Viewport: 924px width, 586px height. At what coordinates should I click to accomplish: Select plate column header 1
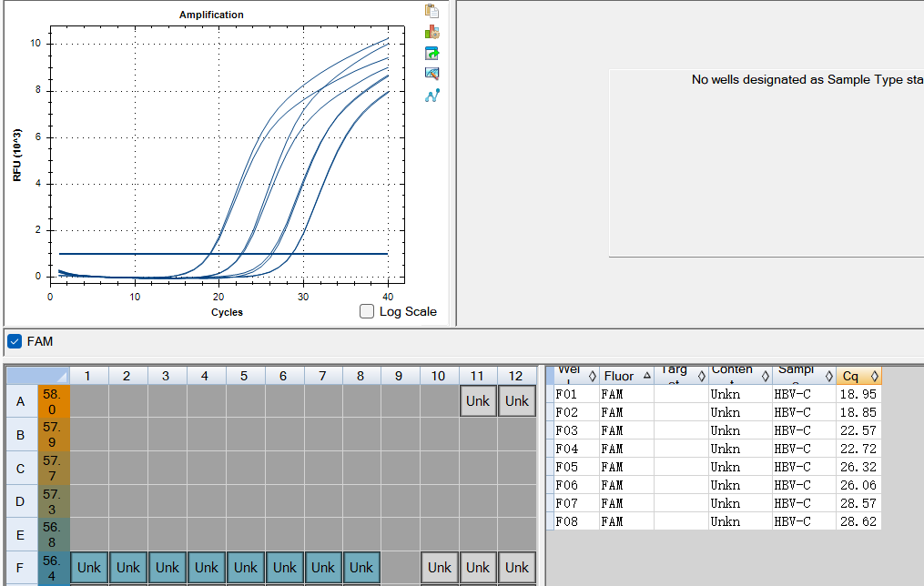(x=88, y=376)
